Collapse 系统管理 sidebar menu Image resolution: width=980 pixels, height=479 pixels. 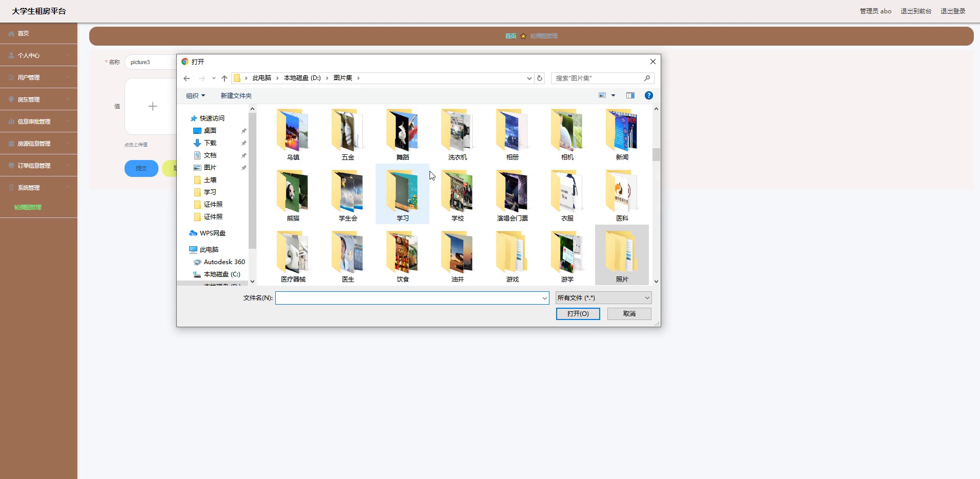pyautogui.click(x=38, y=188)
